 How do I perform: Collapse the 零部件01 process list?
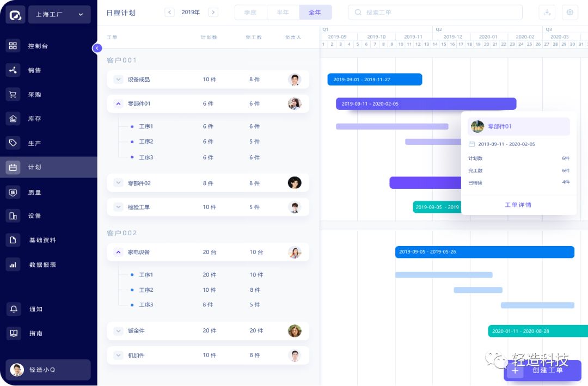[118, 103]
